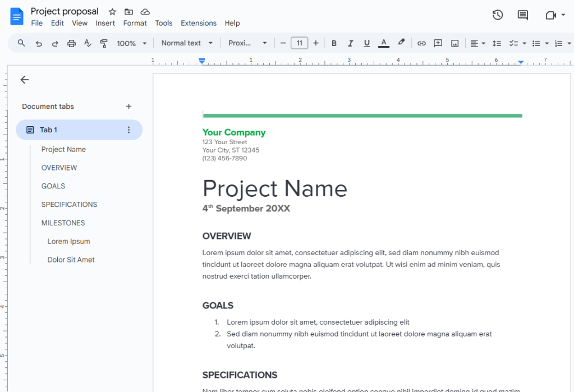Insert an image from the toolbar

[454, 43]
